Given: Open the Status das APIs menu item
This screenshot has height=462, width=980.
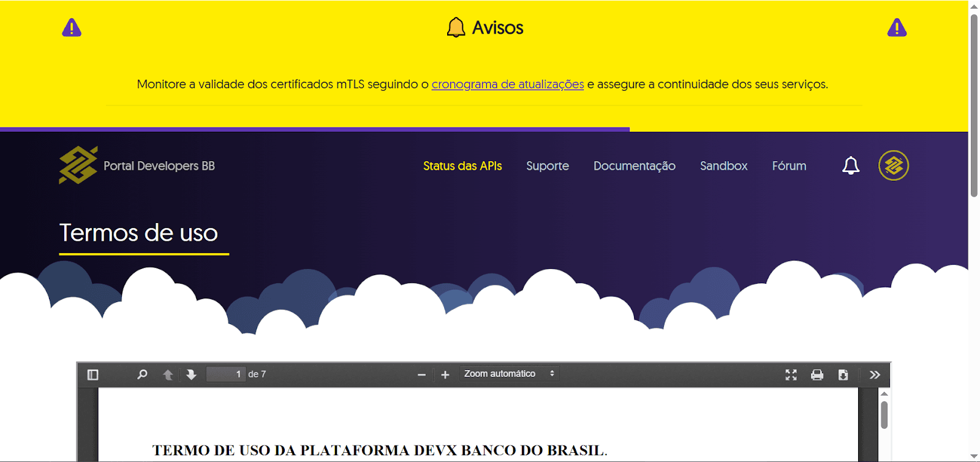Looking at the screenshot, I should 462,166.
